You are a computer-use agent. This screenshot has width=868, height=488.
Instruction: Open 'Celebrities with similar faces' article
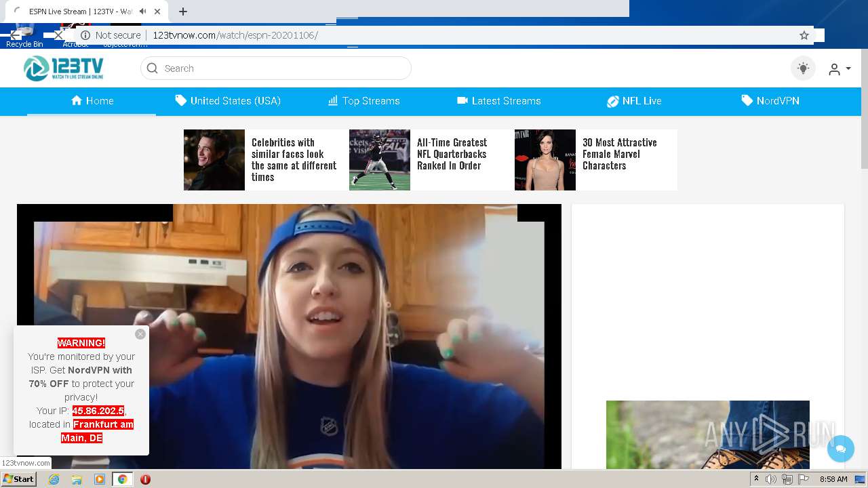click(294, 160)
